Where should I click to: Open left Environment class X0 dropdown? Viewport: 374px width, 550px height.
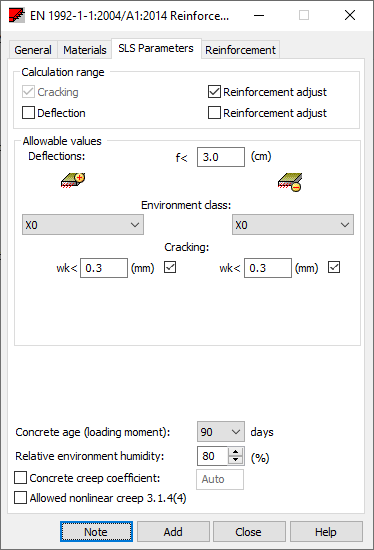coord(83,225)
